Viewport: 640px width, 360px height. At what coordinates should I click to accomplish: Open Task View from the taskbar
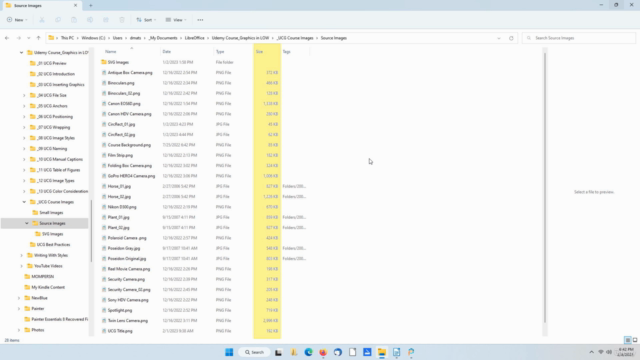[278, 352]
